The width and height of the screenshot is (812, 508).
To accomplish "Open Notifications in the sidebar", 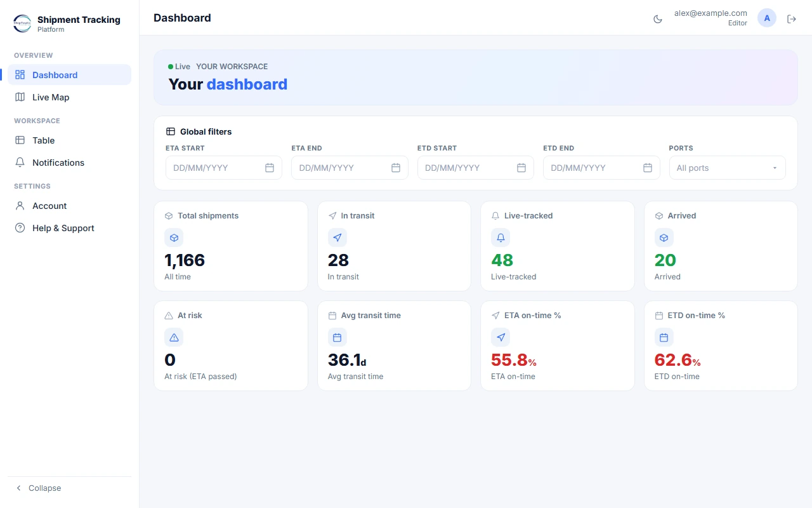I will (x=69, y=163).
